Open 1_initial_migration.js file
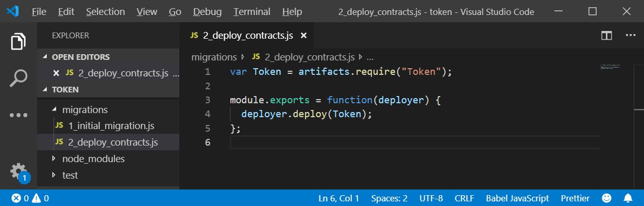 click(x=111, y=126)
